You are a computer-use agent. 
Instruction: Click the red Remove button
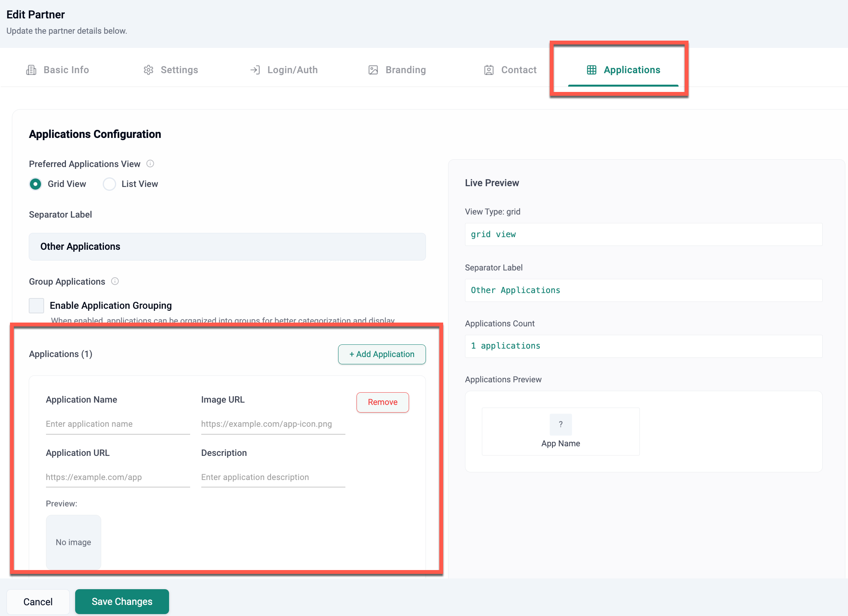[382, 402]
